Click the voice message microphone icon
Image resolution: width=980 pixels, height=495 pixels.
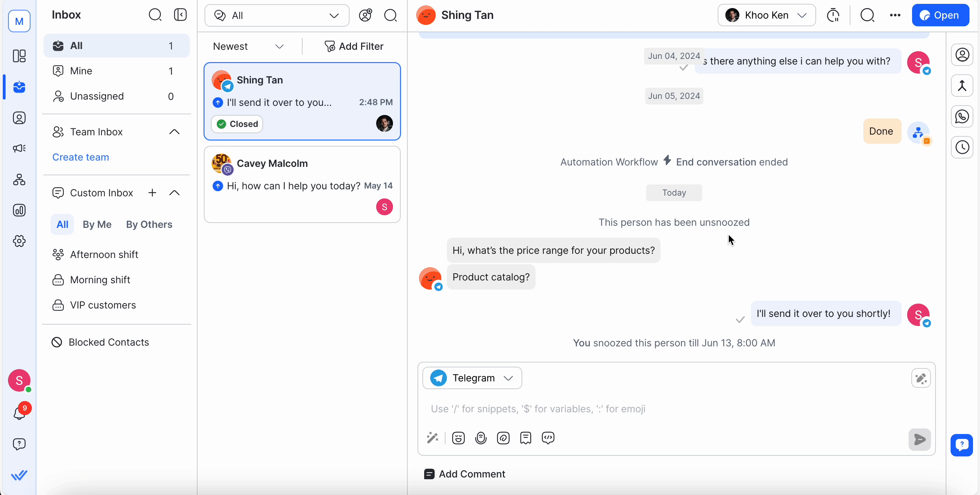pos(481,438)
